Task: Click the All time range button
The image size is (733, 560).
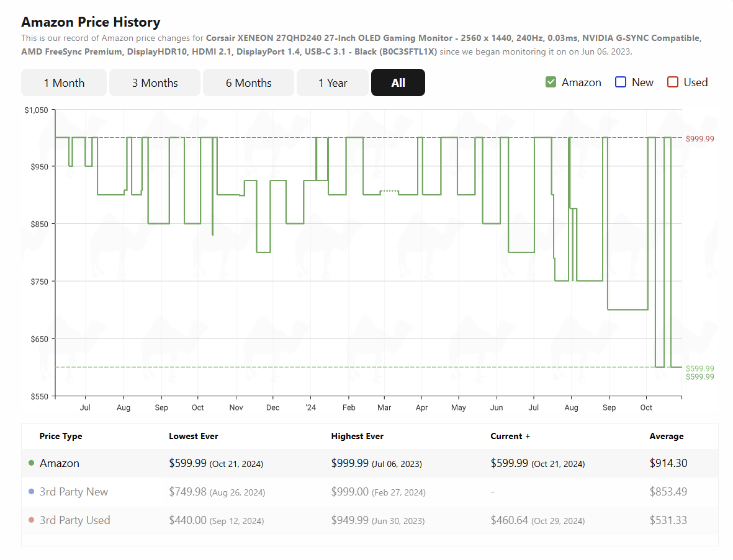Action: coord(398,82)
